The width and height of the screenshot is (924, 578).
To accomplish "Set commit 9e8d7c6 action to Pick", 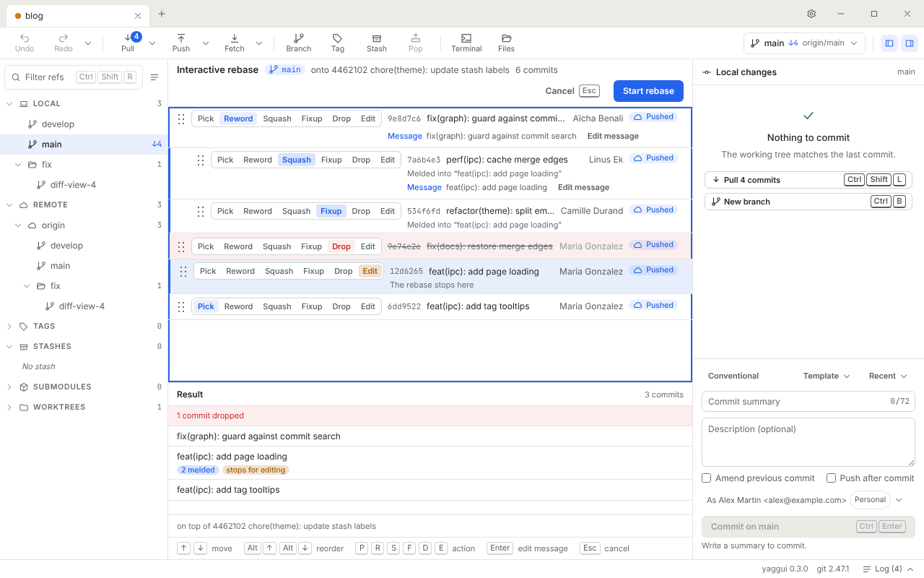I will 206,118.
